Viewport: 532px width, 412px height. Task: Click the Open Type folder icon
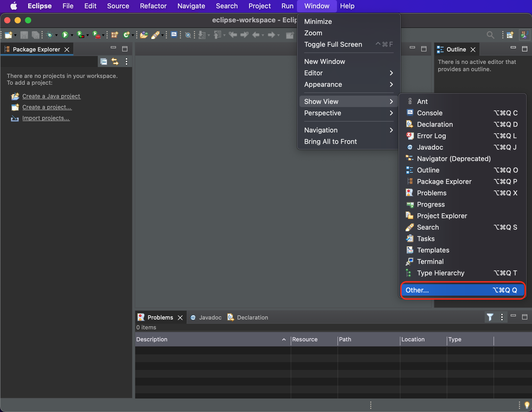pos(144,35)
